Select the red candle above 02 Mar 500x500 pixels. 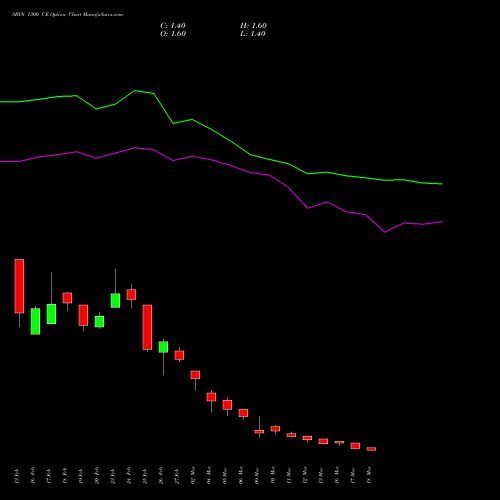195,375
